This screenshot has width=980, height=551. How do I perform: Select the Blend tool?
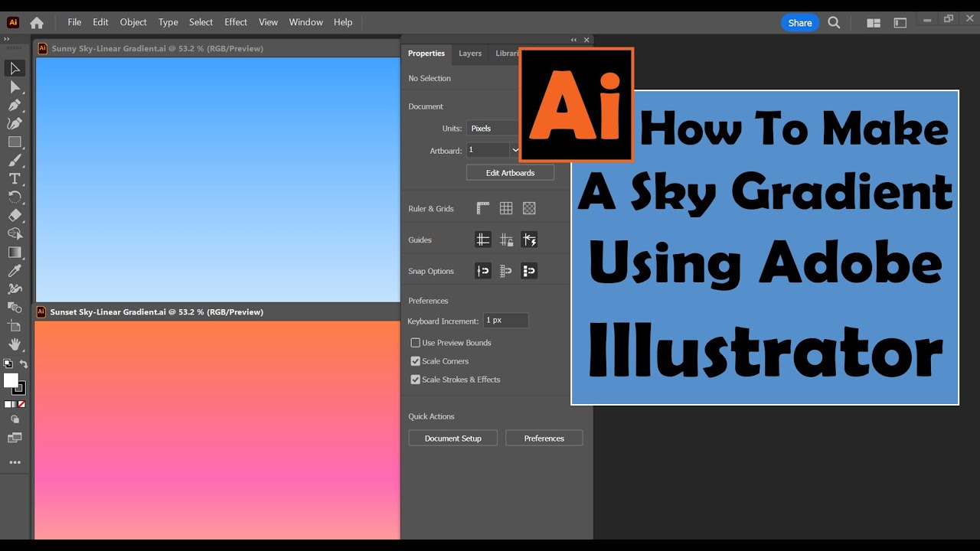pos(15,307)
